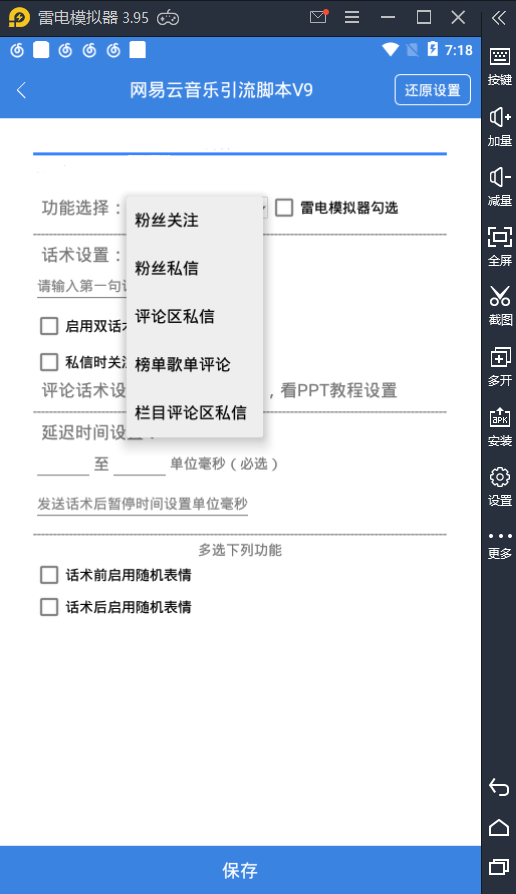Image resolution: width=516 pixels, height=894 pixels.
Task: Open the 按键 keyboard mapping tool
Action: 499,66
